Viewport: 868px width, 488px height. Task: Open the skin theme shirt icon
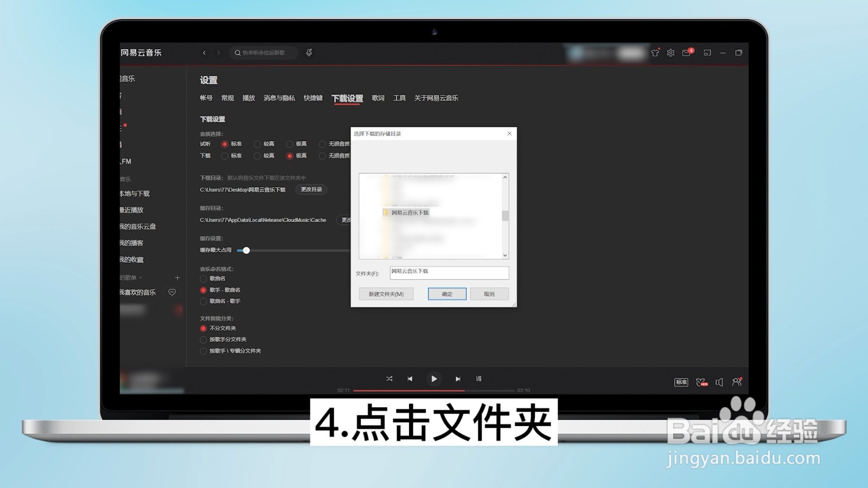tap(655, 53)
